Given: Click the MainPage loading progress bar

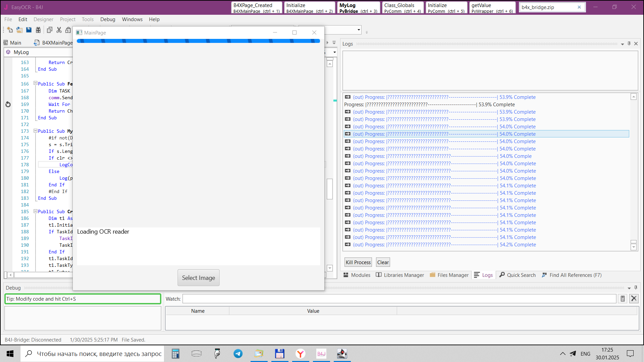Looking at the screenshot, I should (198, 41).
